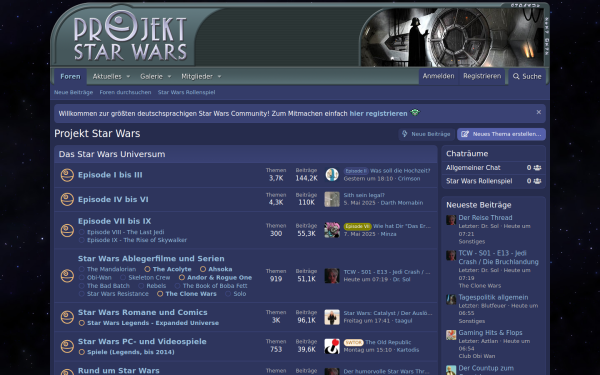
Task: Dismiss the welcome notice with the X
Action: (539, 112)
